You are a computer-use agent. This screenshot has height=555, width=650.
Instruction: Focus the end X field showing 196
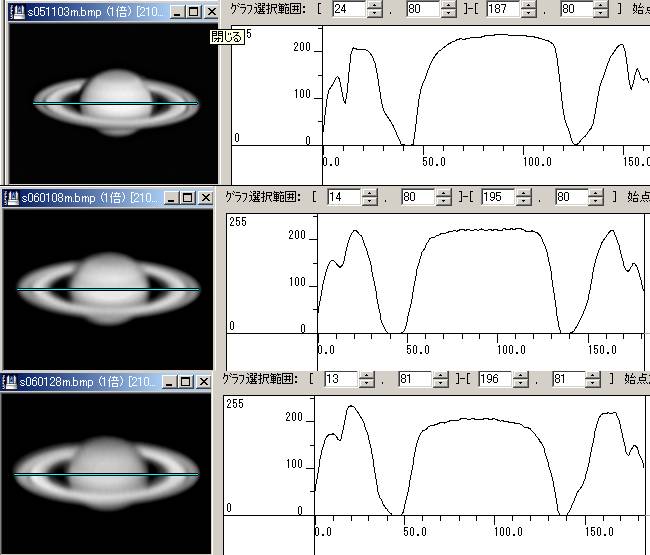tap(495, 379)
